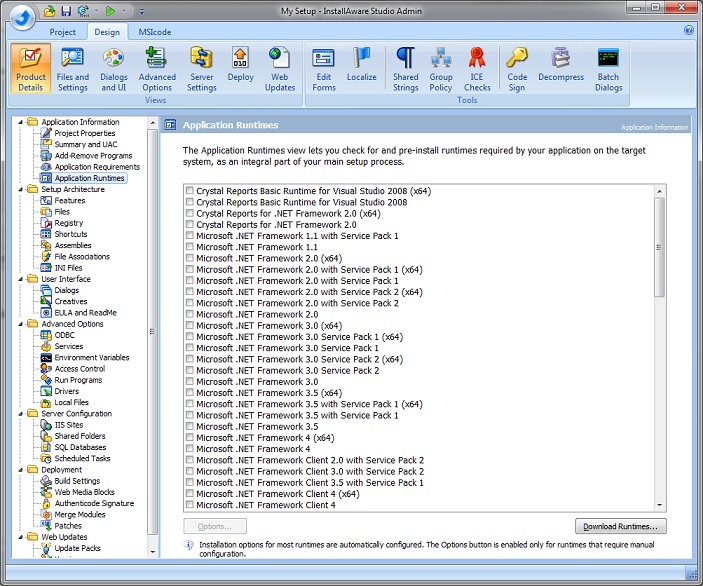703x586 pixels.
Task: Collapse the Advanced Options tree folder
Action: (20, 324)
